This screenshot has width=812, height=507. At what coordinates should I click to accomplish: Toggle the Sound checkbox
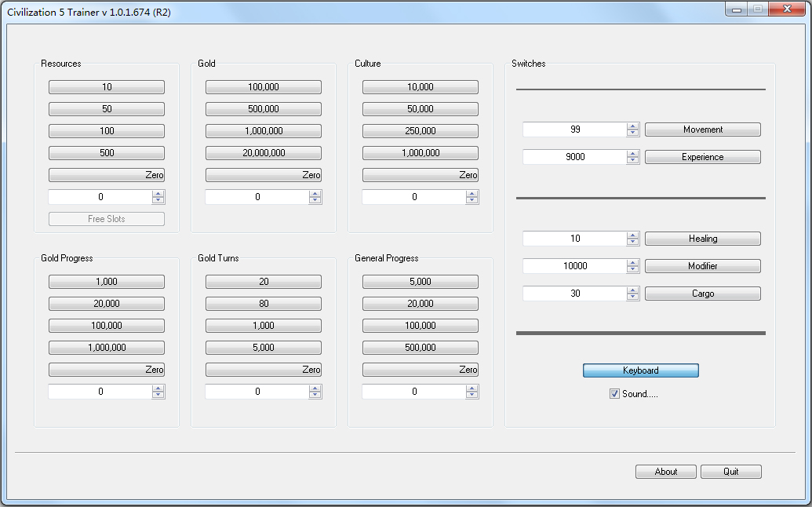tap(614, 394)
